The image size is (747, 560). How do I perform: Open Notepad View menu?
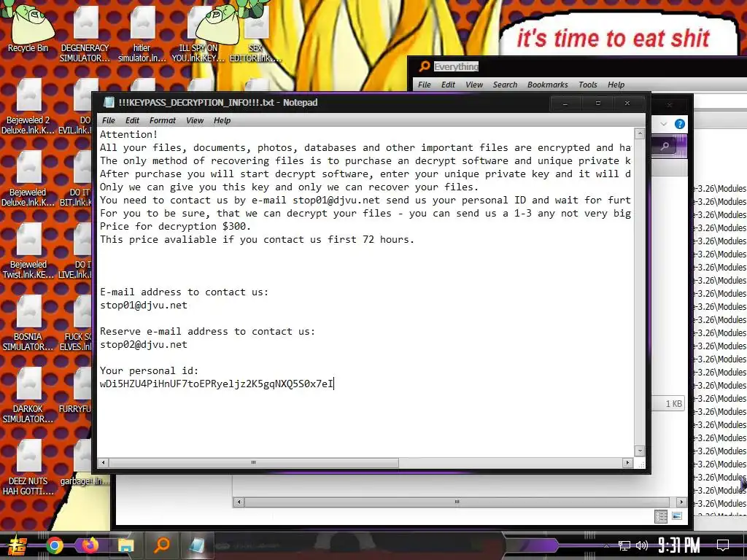point(195,120)
